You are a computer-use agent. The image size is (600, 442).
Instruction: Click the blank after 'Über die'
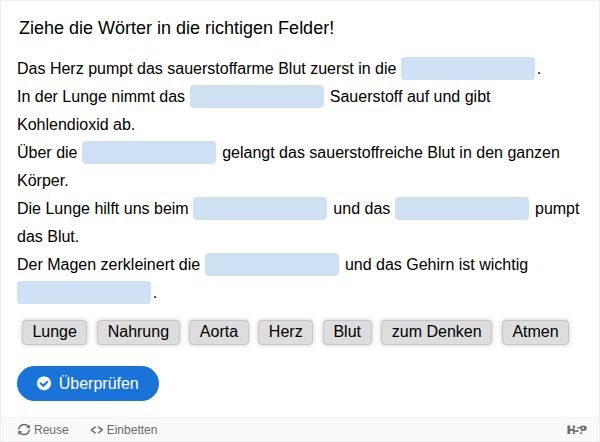149,153
